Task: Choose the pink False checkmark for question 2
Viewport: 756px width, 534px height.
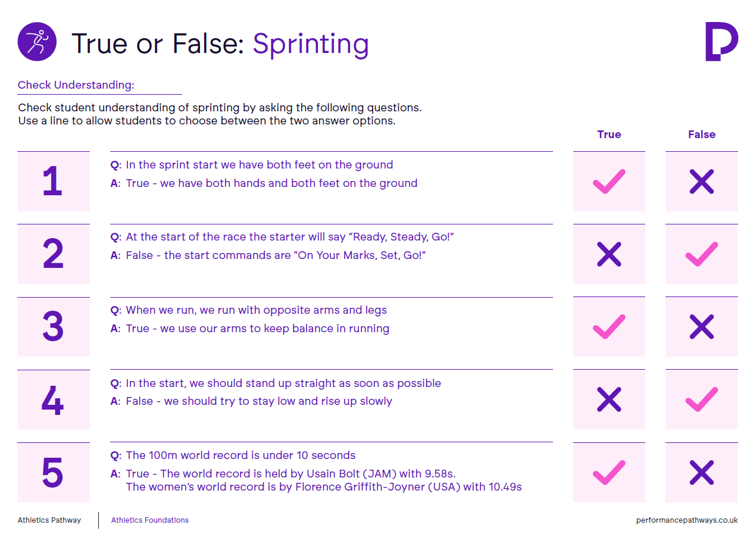Action: click(x=702, y=254)
